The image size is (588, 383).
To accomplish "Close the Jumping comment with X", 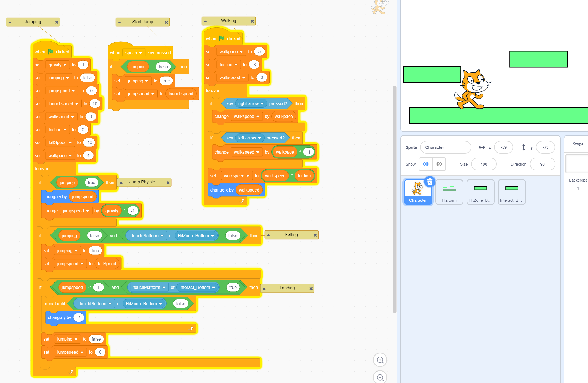I will point(57,22).
